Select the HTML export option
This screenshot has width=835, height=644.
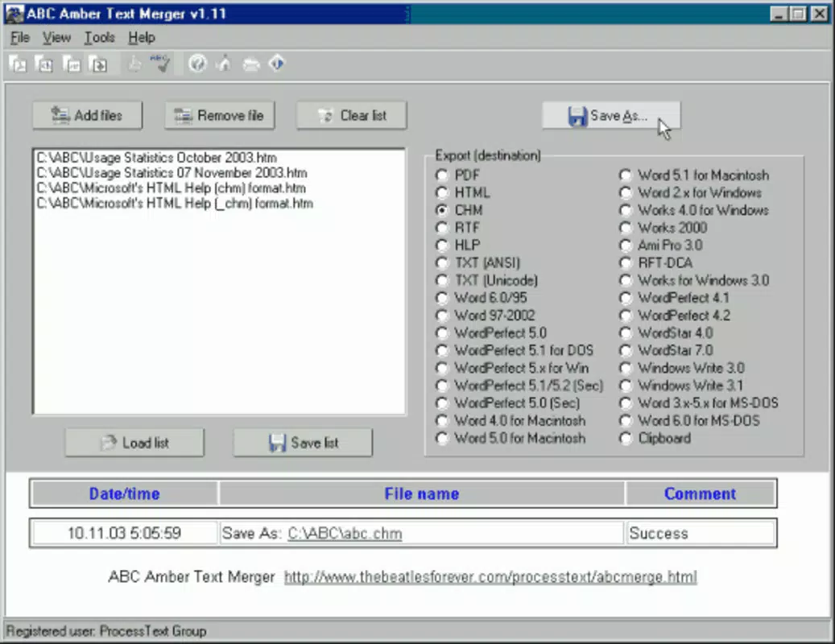tap(463, 192)
